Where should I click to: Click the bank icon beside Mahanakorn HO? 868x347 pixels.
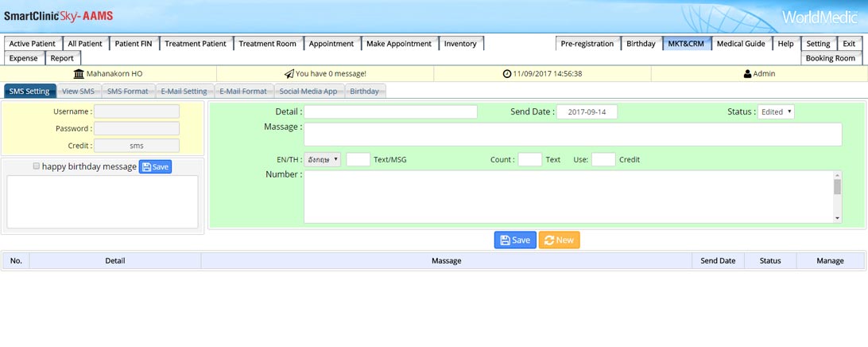[x=79, y=74]
